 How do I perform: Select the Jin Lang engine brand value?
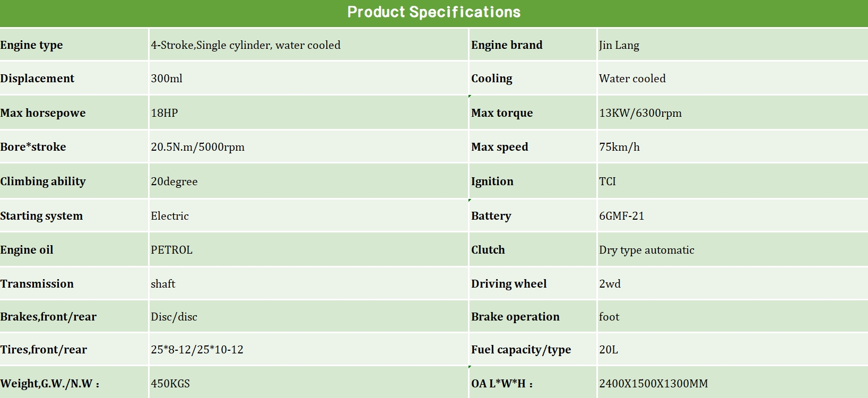coord(619,45)
